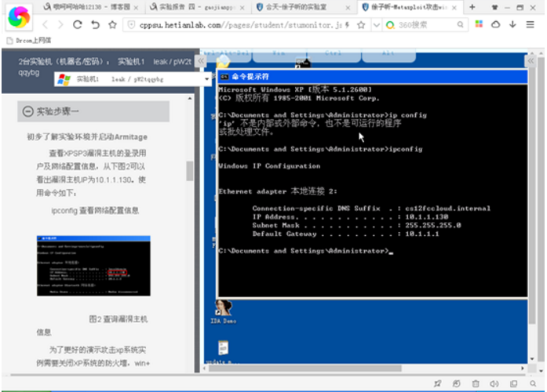Click the skin/shirt icon in title bar

494,7
